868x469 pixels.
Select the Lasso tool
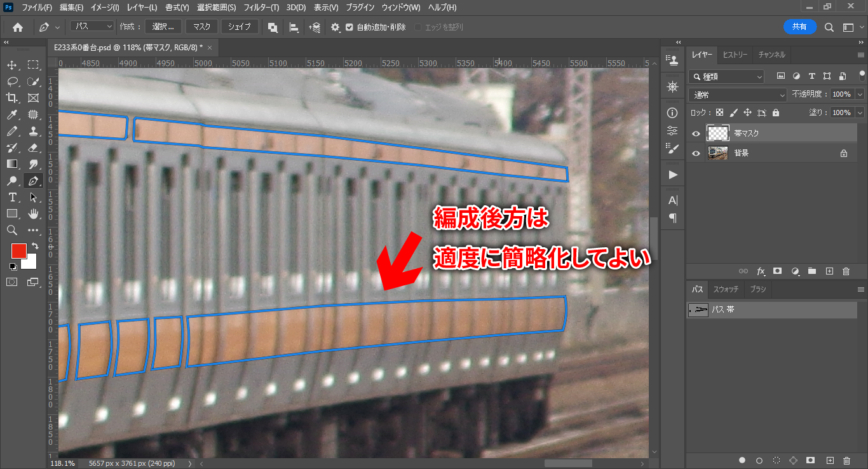pos(12,81)
